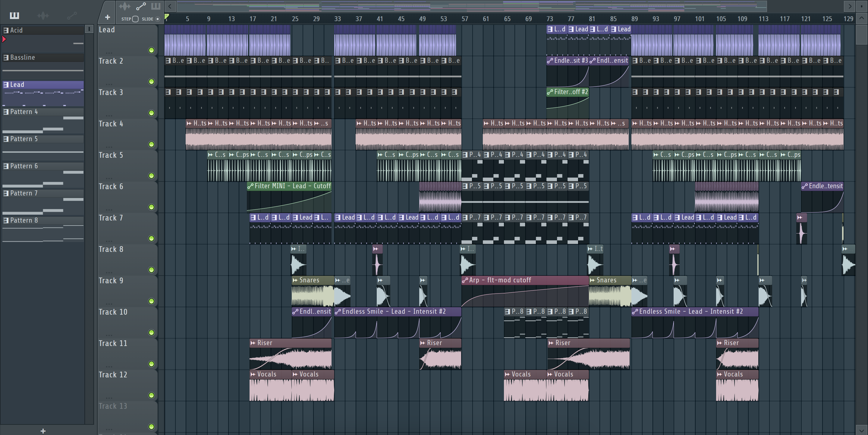Click the scroll up arrow of vertical scrollbar

click(861, 18)
